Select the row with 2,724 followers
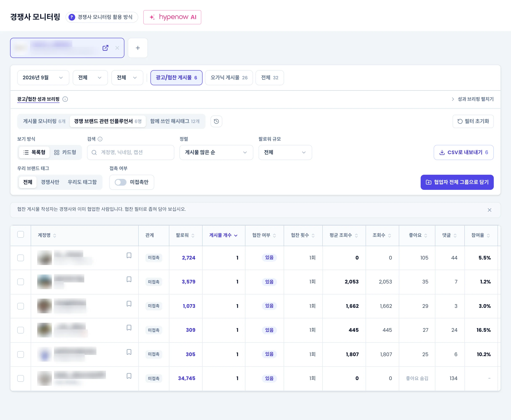511x420 pixels. click(21, 258)
